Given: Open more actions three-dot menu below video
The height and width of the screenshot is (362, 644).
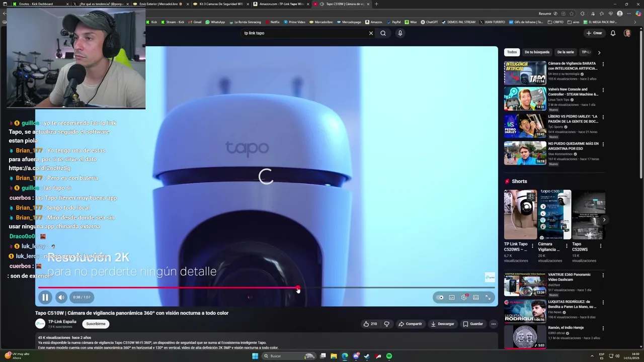Looking at the screenshot, I should tap(494, 324).
